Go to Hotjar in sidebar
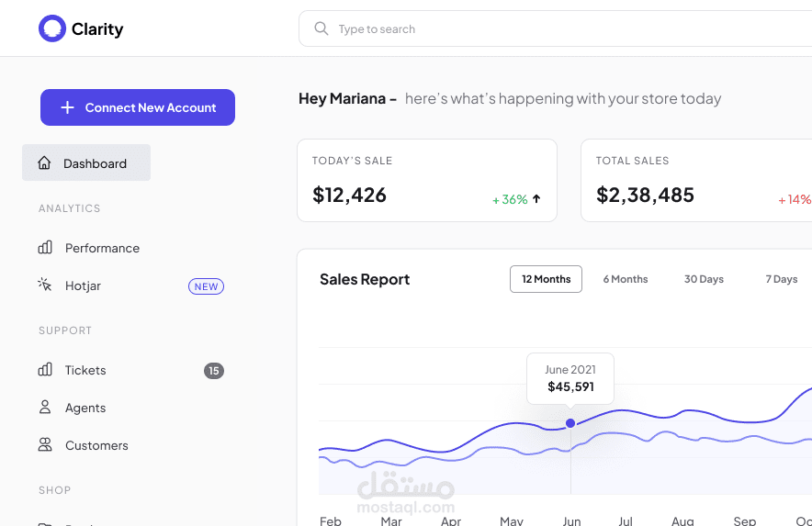 83,285
